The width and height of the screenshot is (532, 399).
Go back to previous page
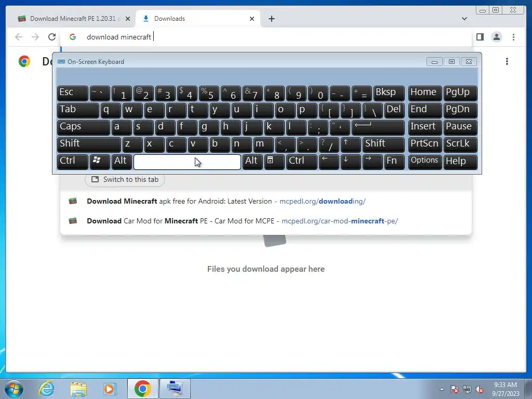click(x=19, y=37)
